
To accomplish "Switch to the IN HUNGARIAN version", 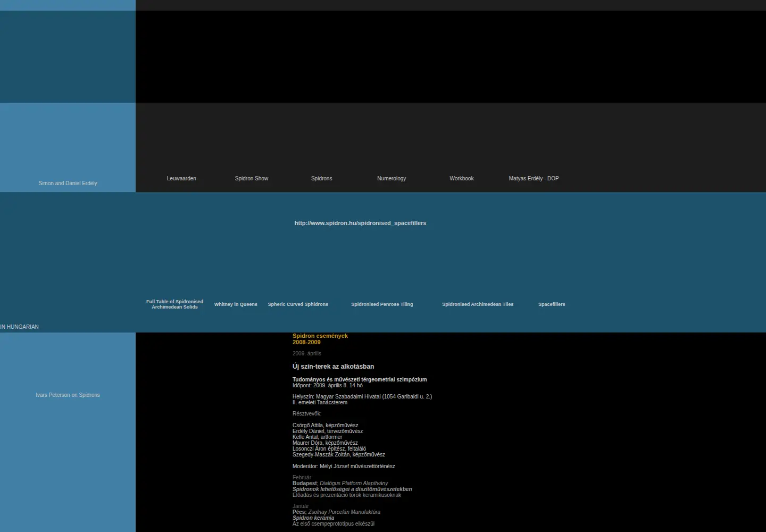I will click(x=20, y=327).
